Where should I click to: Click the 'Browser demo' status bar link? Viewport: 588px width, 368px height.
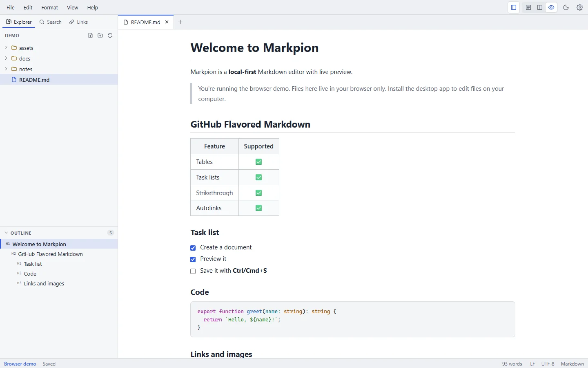coord(20,364)
